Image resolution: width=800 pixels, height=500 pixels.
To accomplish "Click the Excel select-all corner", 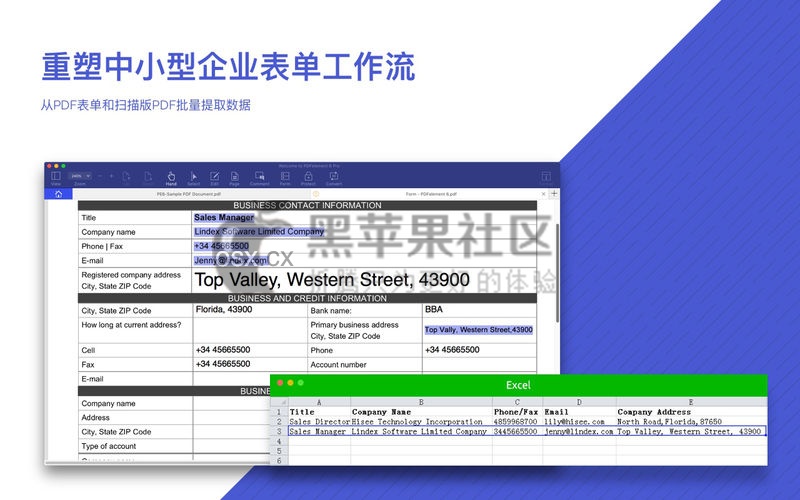I will click(x=279, y=402).
